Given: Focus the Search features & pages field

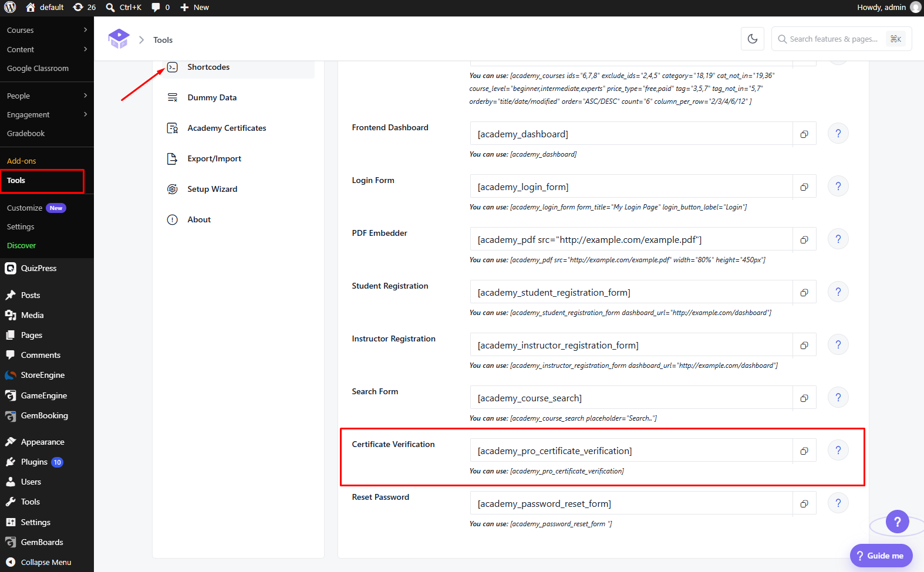Looking at the screenshot, I should (841, 39).
